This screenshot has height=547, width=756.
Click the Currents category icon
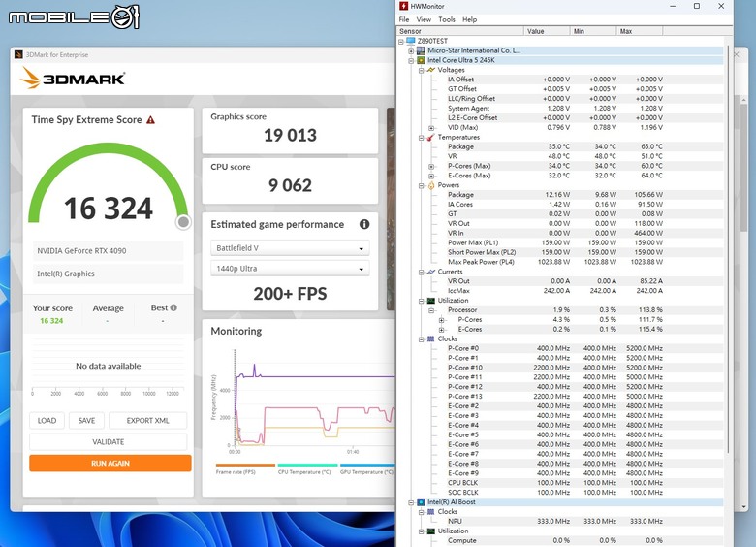(x=431, y=273)
